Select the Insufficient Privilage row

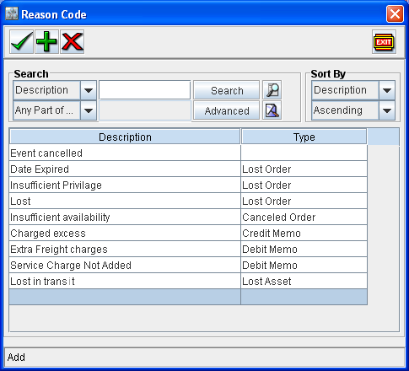(188, 185)
